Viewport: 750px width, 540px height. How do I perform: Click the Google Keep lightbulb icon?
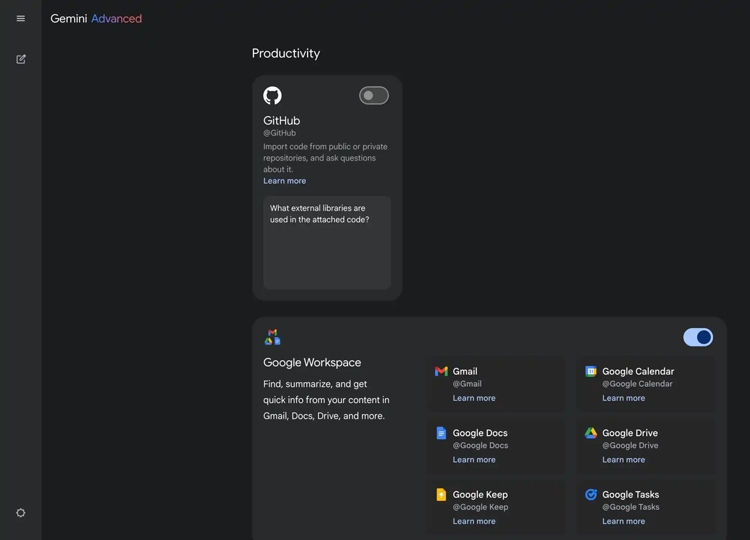point(441,495)
